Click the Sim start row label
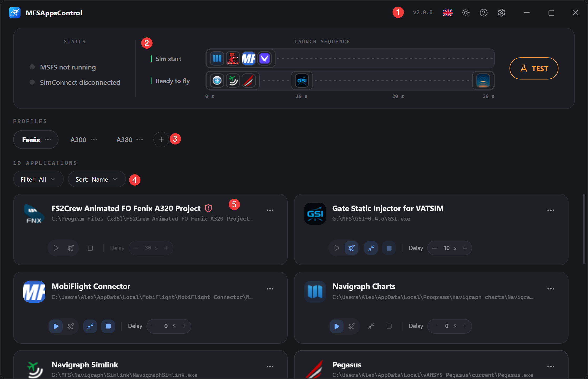 pyautogui.click(x=168, y=59)
